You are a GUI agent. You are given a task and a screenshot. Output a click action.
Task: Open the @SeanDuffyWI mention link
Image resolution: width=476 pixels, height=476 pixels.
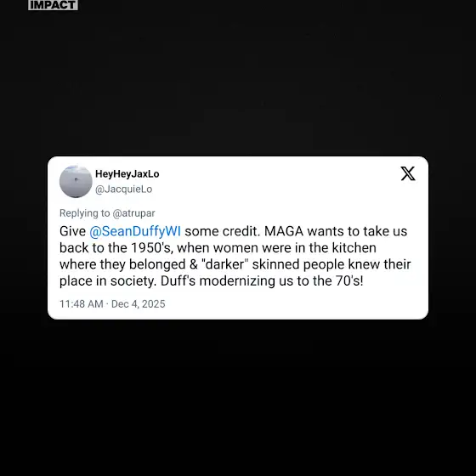coord(135,231)
